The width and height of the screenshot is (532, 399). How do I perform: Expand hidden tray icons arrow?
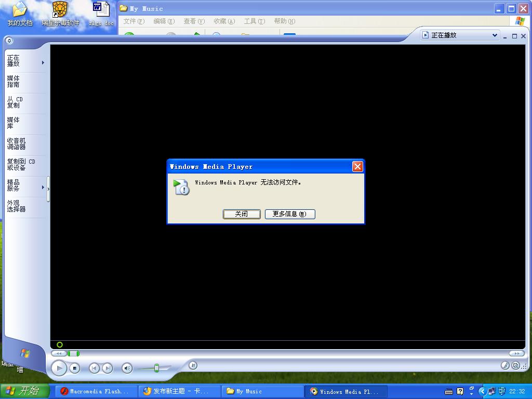tap(483, 392)
